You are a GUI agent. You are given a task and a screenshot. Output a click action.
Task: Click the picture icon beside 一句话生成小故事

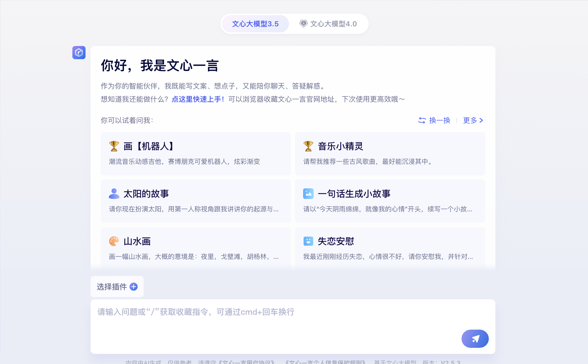(308, 194)
